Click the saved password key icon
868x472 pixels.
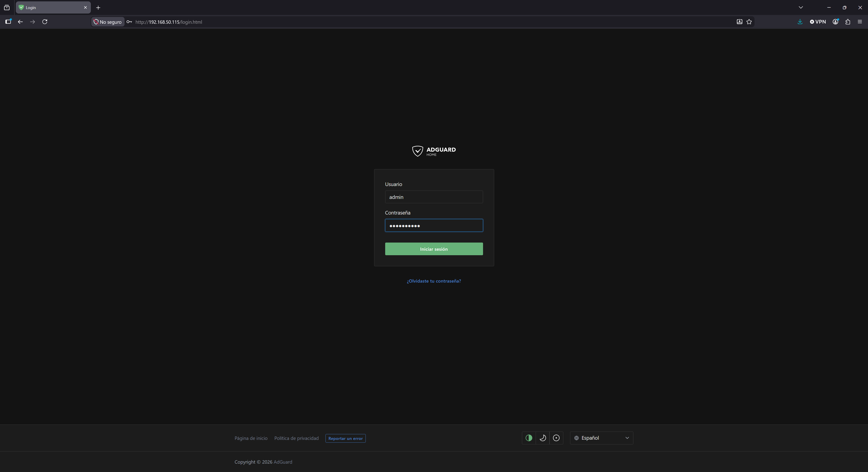coord(129,22)
